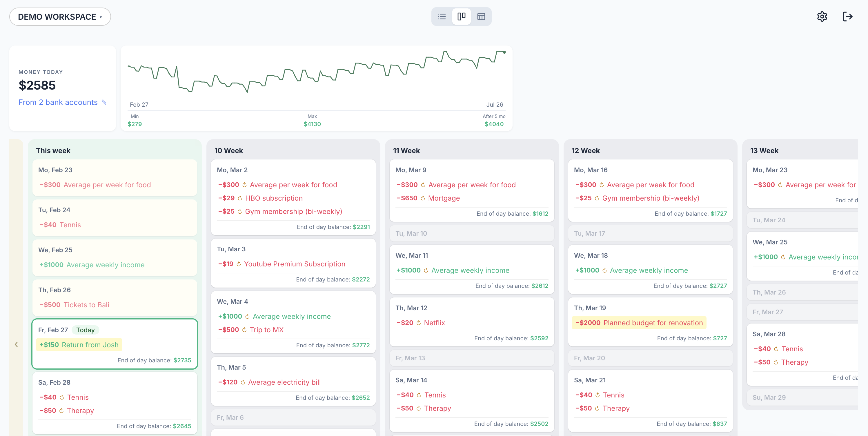
Task: Select the empty Fr, Mar 20 day
Action: point(650,358)
